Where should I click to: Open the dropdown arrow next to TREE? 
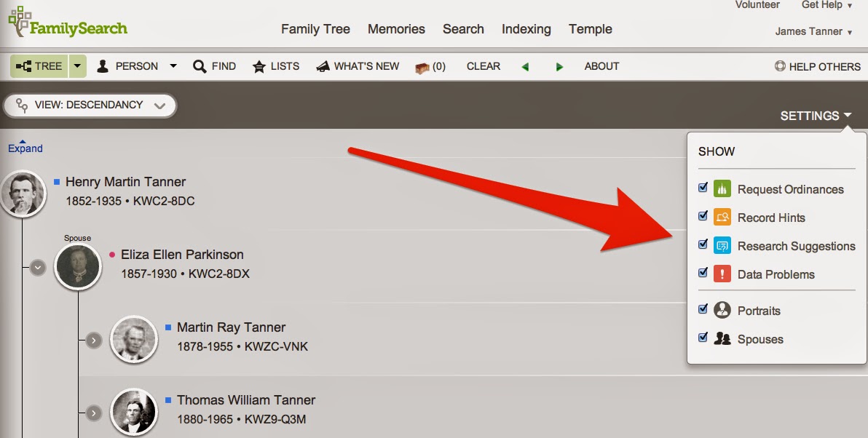tap(77, 66)
